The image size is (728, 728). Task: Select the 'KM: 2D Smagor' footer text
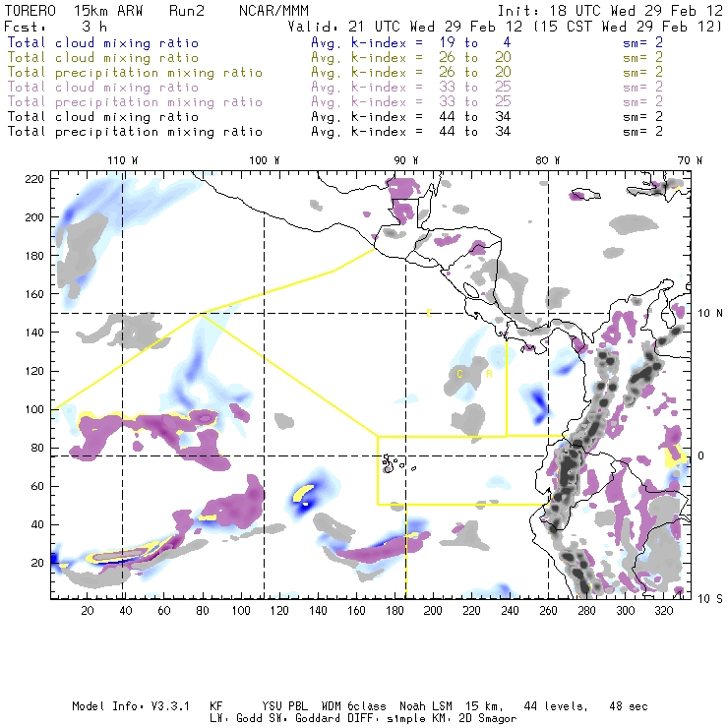[472, 718]
